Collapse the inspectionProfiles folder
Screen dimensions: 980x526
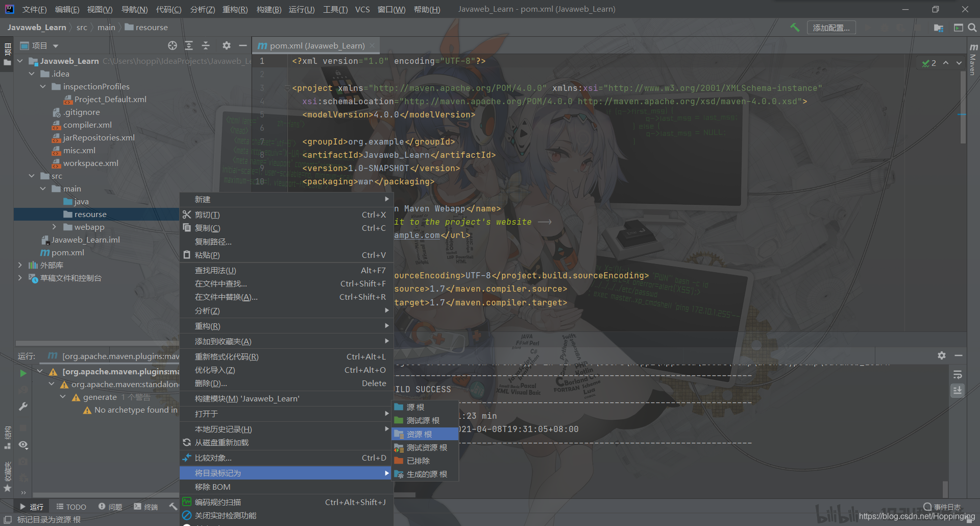coord(43,86)
